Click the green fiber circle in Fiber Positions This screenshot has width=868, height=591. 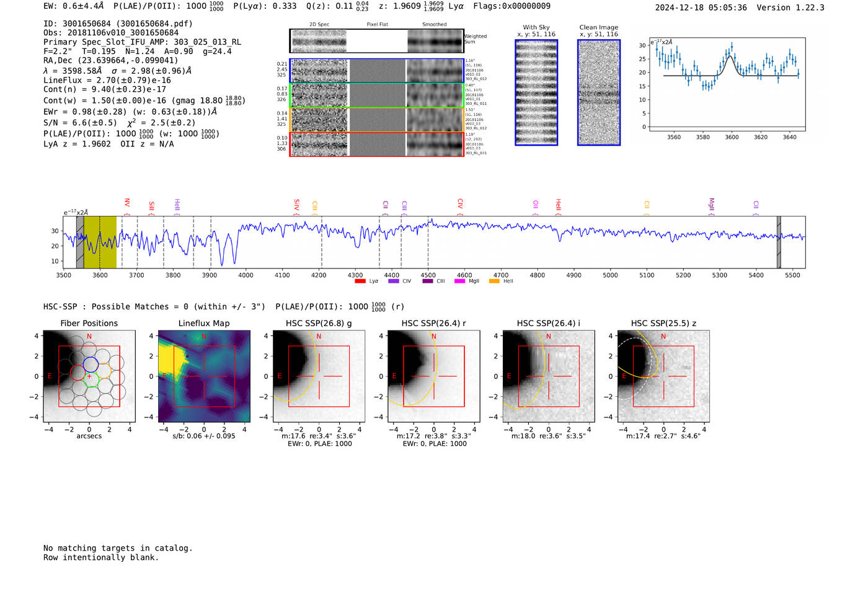tap(92, 380)
